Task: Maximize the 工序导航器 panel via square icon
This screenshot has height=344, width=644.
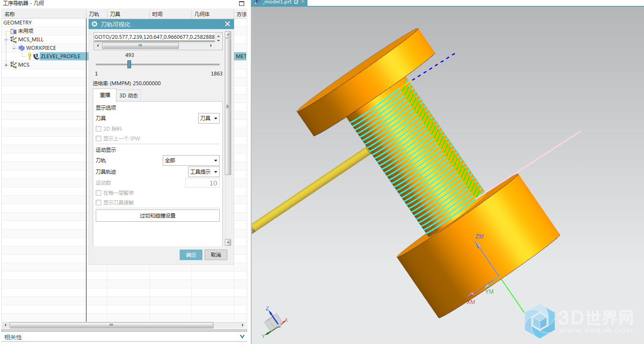Action: point(242,3)
